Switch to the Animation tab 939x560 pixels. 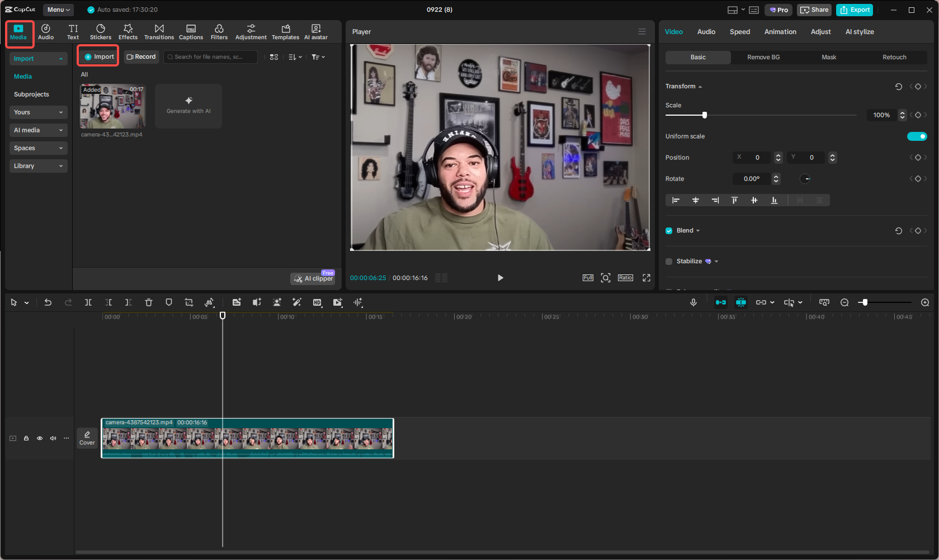(780, 32)
